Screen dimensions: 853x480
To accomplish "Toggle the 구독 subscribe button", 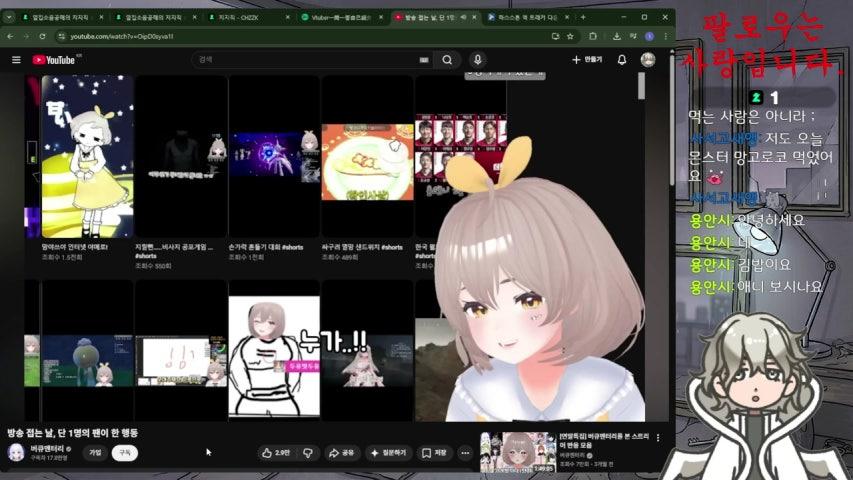I will point(125,453).
